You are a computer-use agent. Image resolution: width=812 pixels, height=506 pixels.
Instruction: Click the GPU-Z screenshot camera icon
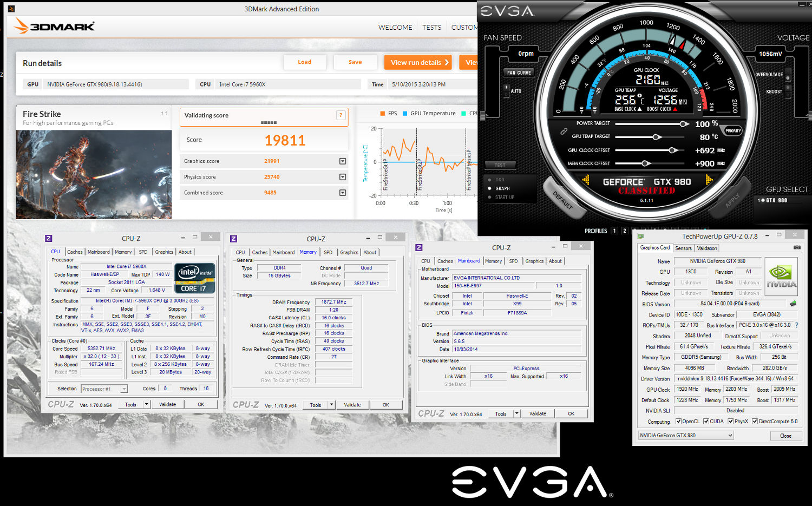797,247
